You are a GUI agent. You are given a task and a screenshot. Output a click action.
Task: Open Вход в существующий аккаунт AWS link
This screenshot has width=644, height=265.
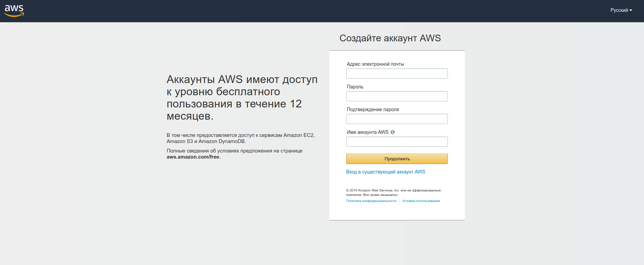tap(386, 172)
